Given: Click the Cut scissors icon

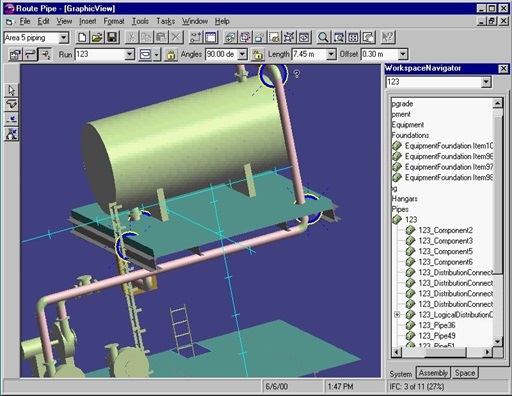Looking at the screenshot, I should pyautogui.click(x=131, y=37).
